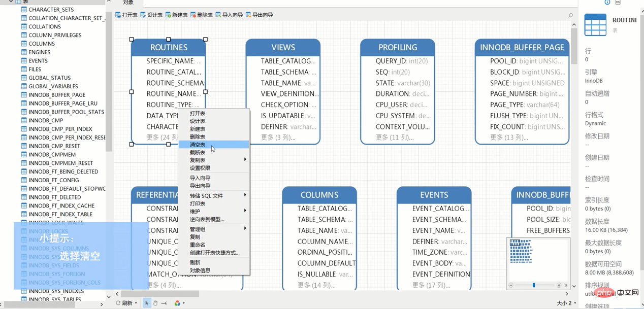Viewport: 644px width, 309px height.
Task: Click the info icon above the properties panel
Action: (x=607, y=2)
